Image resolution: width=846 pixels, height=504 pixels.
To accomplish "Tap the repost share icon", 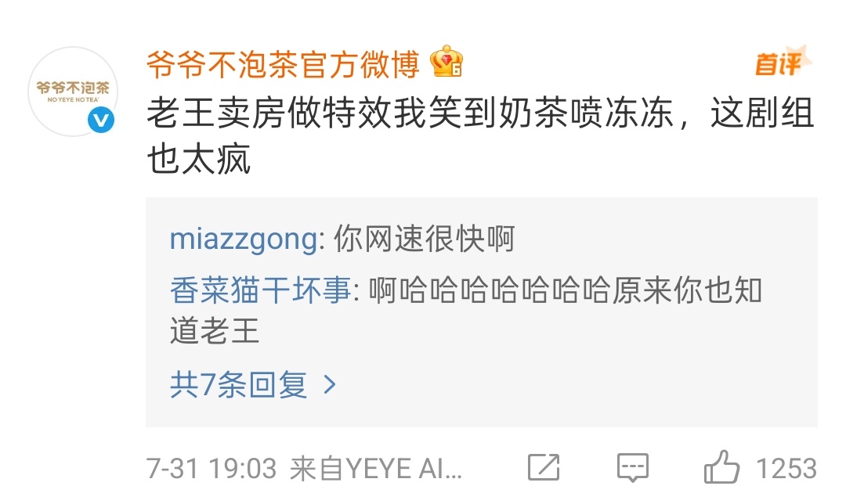I will tap(544, 467).
